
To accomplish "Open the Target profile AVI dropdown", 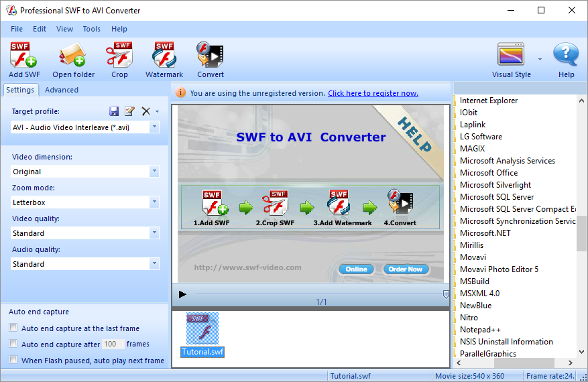I will tap(154, 127).
